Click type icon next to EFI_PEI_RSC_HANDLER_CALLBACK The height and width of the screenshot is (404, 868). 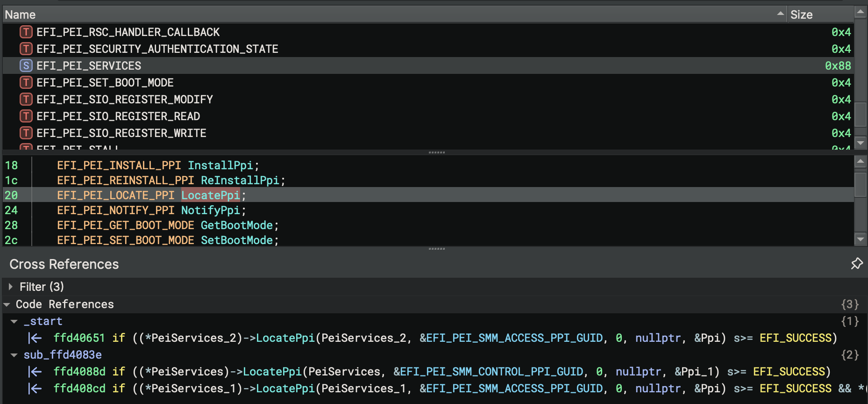[x=26, y=32]
